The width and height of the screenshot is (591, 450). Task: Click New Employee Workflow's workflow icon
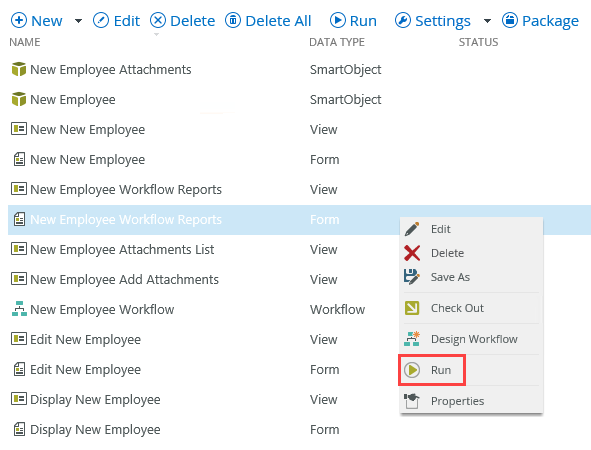[19, 309]
